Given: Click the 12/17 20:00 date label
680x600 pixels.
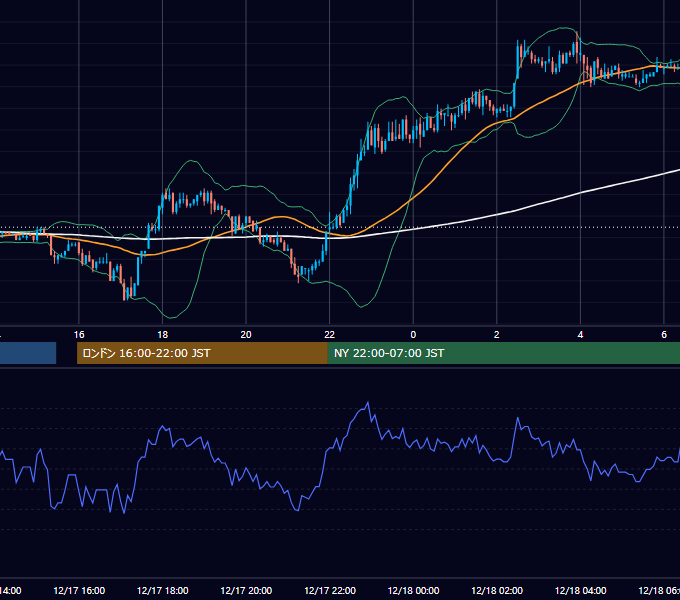Looking at the screenshot, I should tap(246, 590).
